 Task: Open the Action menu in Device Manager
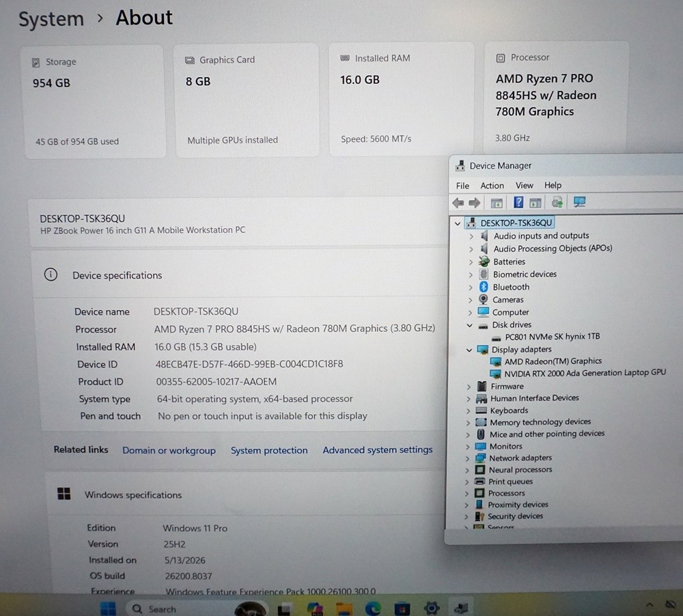(492, 186)
